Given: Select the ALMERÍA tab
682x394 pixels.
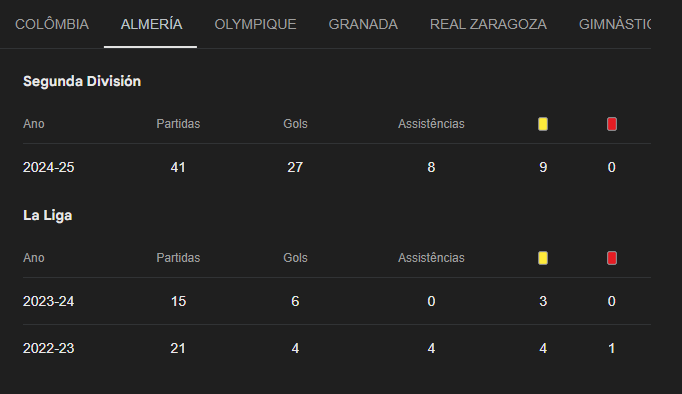Looking at the screenshot, I should 151,24.
